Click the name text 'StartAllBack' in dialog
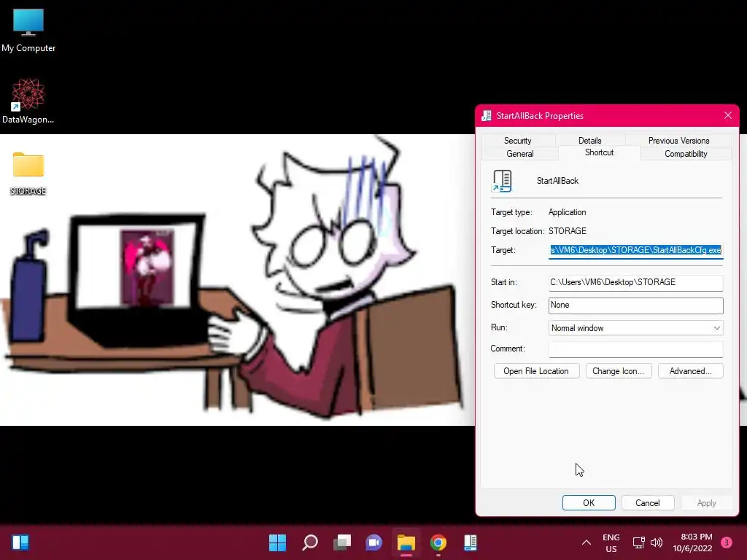Screen dimensions: 747x560 click(x=557, y=181)
